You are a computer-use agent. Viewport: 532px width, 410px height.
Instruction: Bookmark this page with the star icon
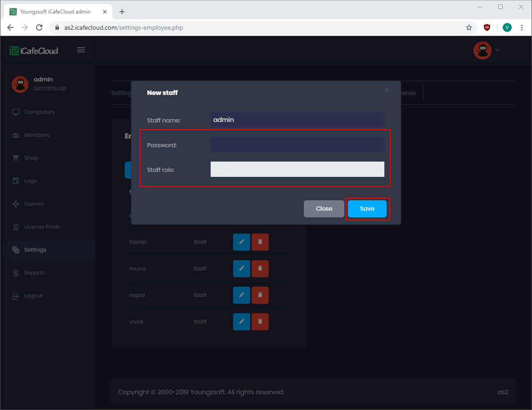tap(469, 27)
